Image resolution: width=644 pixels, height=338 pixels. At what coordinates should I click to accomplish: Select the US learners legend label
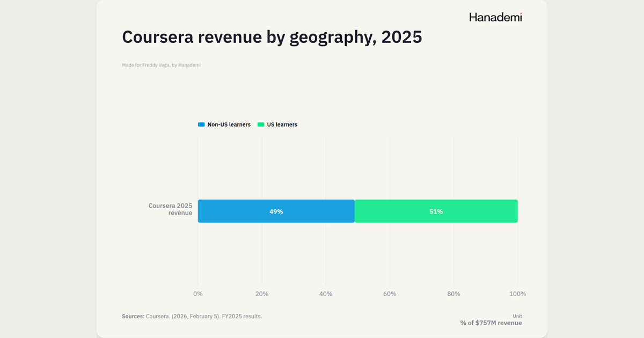282,124
